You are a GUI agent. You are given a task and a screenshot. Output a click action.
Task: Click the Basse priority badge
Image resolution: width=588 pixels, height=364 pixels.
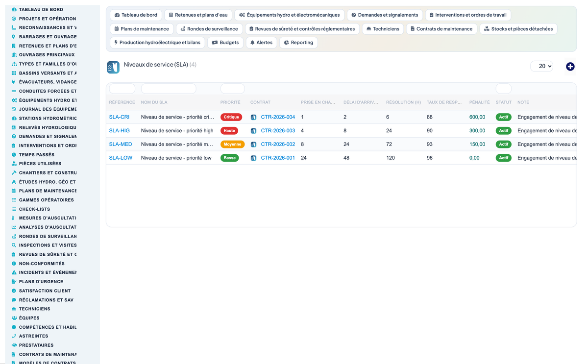pos(229,158)
